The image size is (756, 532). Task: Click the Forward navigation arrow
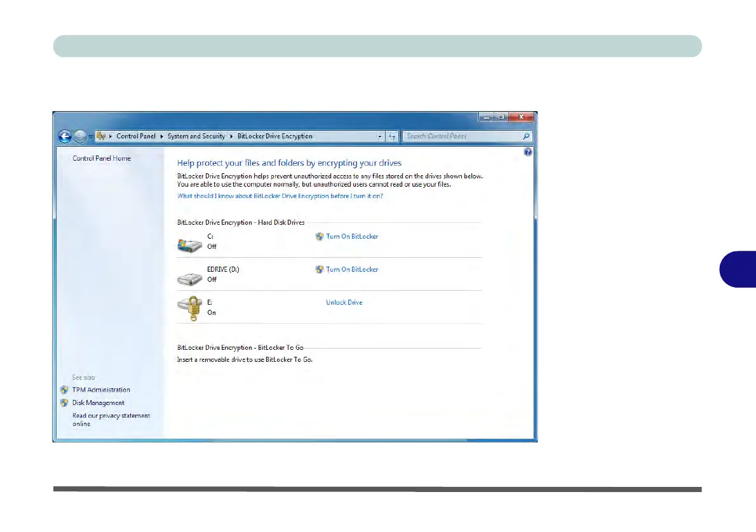point(80,136)
